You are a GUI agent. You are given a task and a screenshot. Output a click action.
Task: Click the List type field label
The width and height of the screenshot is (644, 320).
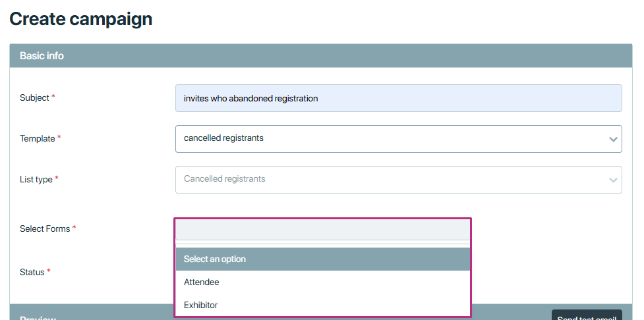pos(36,180)
